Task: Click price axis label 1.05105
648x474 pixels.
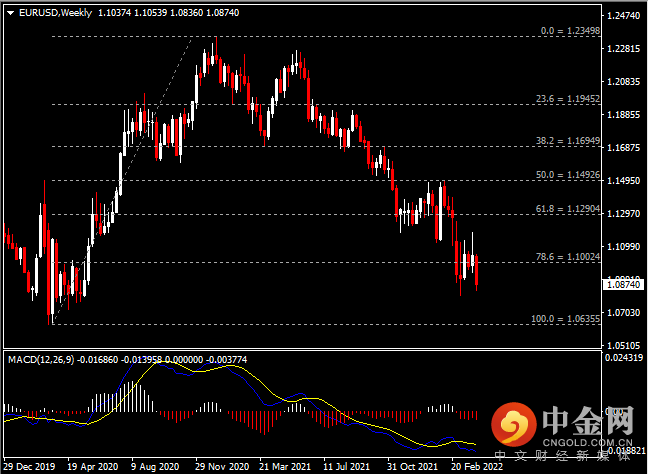Action: (623, 345)
